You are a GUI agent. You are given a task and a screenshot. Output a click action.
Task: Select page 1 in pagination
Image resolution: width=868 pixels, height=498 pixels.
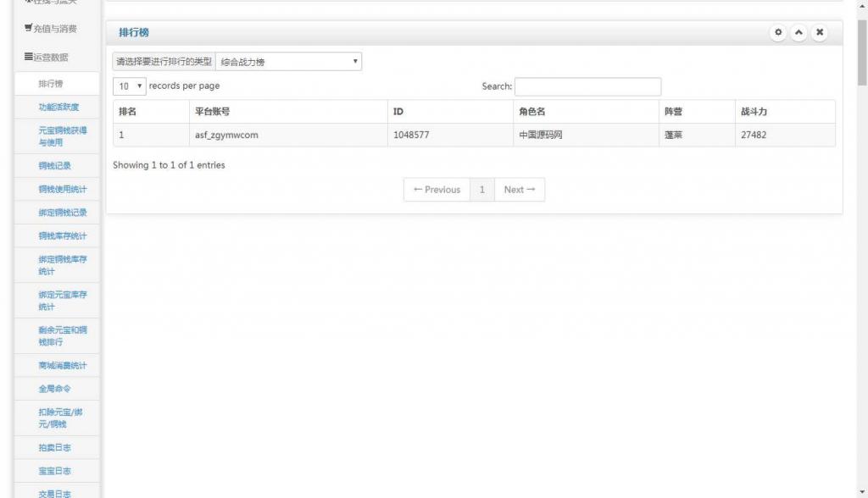coord(481,190)
